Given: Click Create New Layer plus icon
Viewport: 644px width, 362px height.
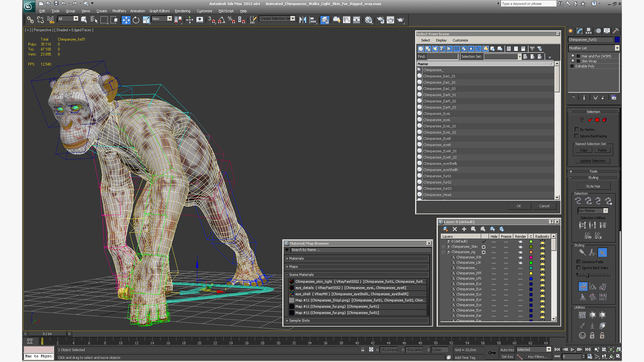Looking at the screenshot, I should coord(464,229).
